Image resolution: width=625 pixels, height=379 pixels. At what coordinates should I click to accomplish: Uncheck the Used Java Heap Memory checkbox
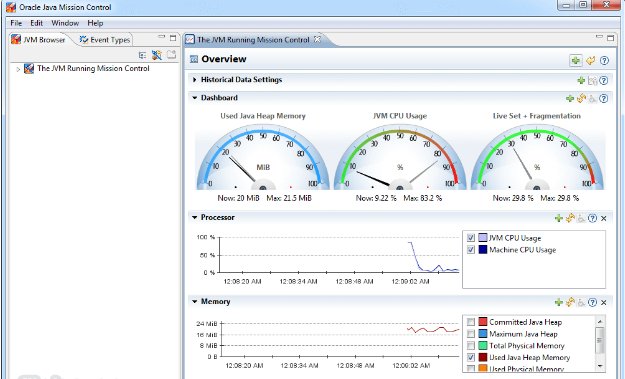[x=471, y=357]
